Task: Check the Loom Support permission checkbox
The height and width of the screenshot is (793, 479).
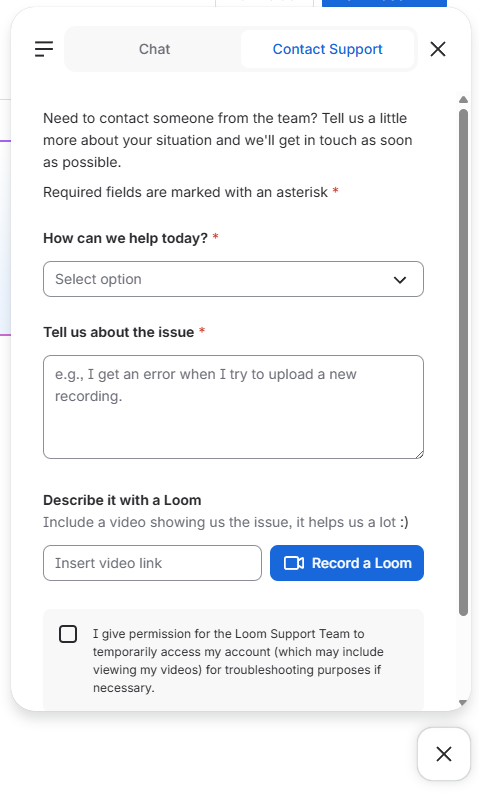Action: [68, 634]
